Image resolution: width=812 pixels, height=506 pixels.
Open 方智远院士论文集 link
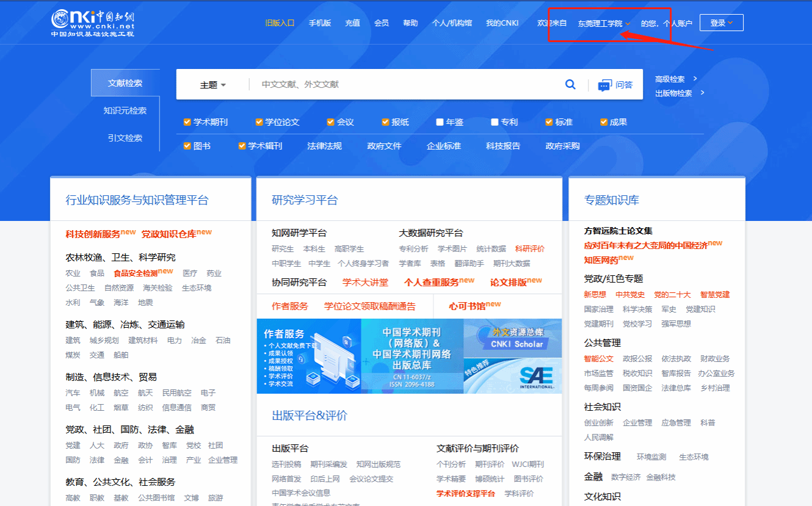click(x=618, y=231)
